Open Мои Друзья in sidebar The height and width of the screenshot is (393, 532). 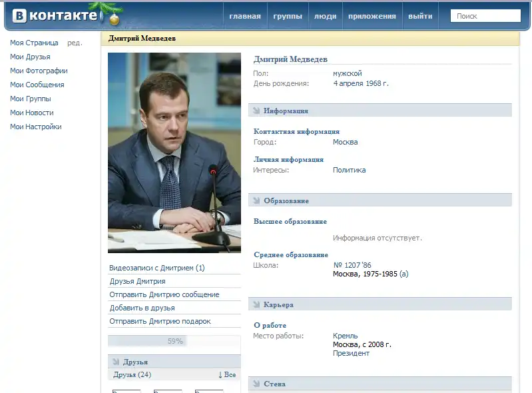(30, 57)
